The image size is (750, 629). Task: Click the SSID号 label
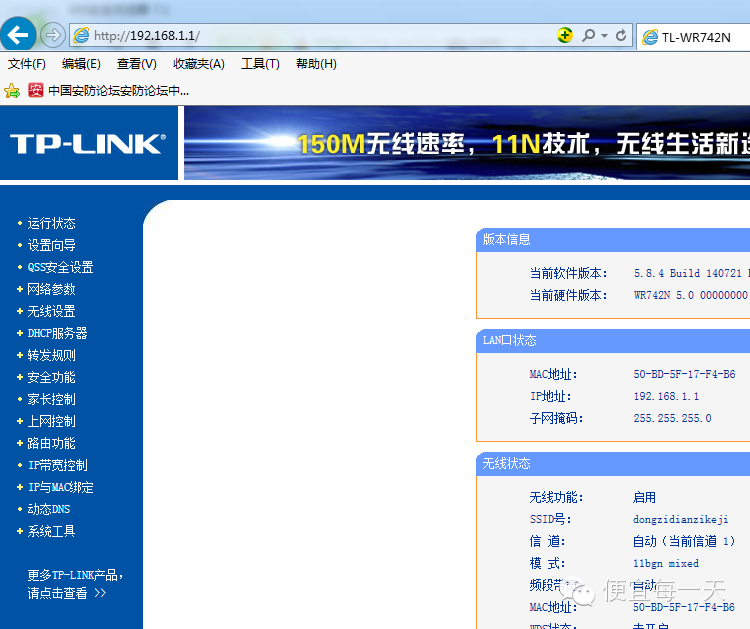click(550, 519)
